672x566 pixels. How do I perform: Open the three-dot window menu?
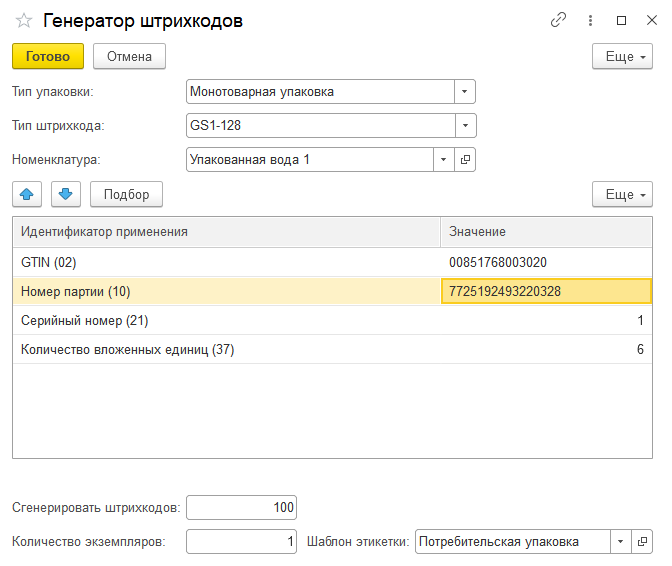(591, 20)
